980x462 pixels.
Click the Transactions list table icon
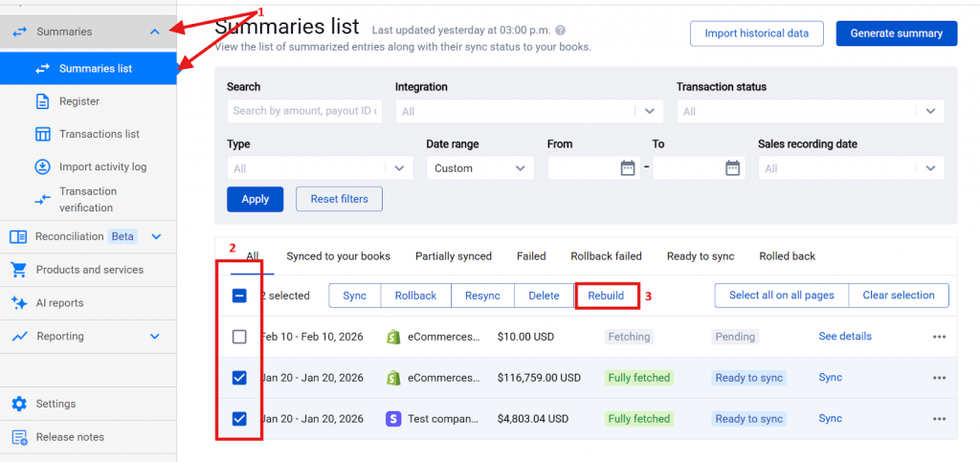pos(42,134)
